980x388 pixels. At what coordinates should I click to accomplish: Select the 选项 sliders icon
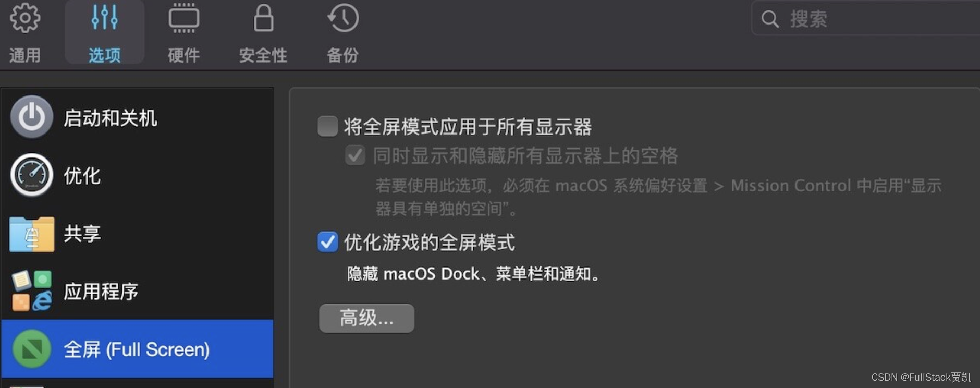click(x=104, y=18)
